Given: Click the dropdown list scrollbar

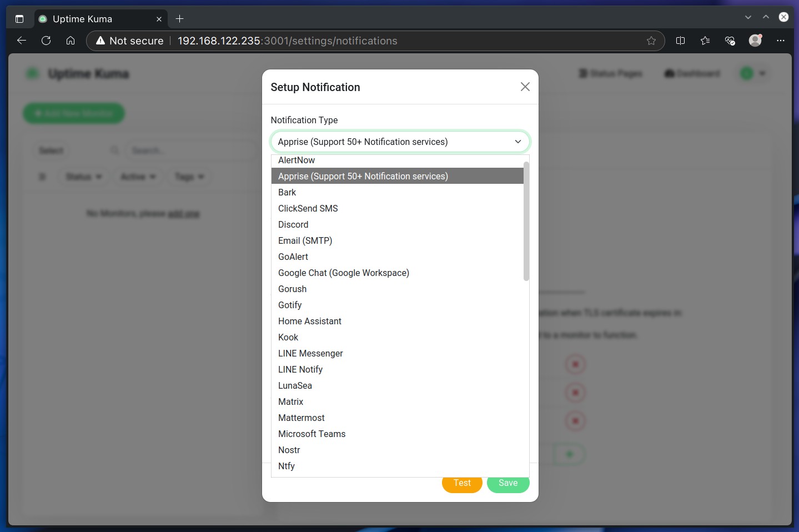Looking at the screenshot, I should [x=526, y=221].
